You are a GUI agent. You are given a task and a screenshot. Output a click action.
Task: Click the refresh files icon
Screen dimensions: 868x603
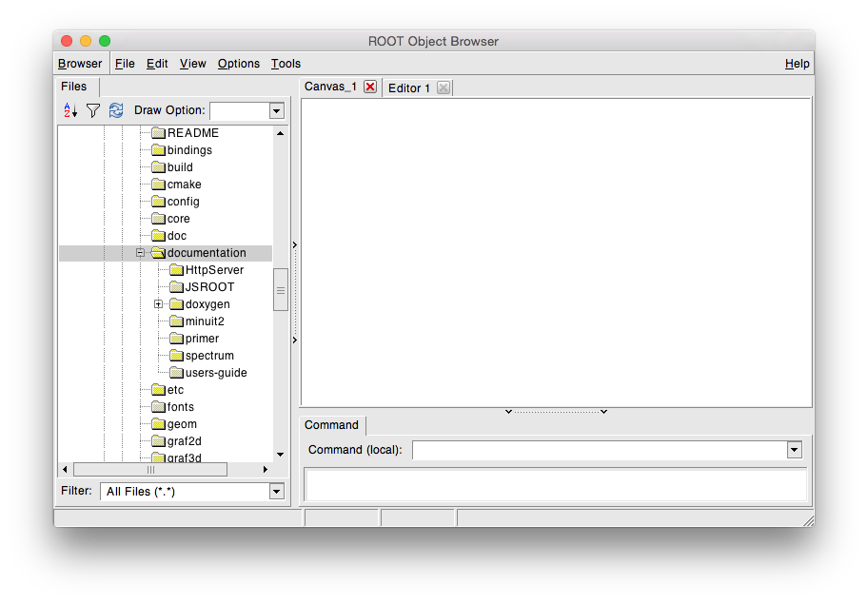tap(116, 110)
